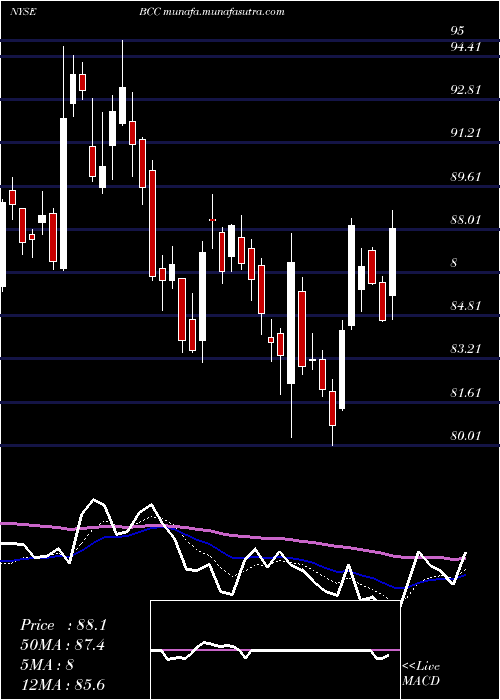This screenshot has height=700, width=500.
Task: Click the 91.21 price level label
Action: [465, 133]
